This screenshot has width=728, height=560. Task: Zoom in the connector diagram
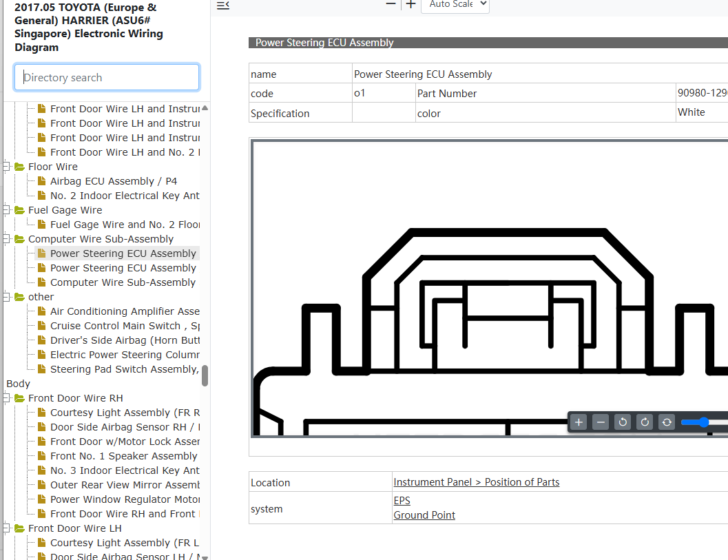[579, 422]
